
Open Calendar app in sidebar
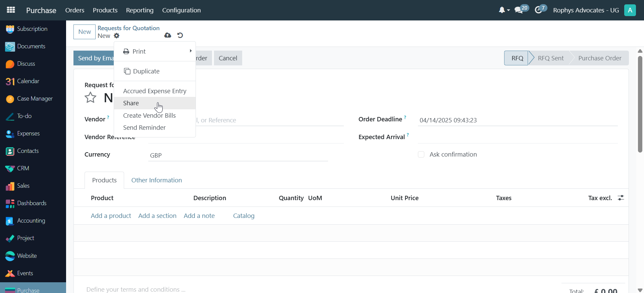click(x=33, y=81)
